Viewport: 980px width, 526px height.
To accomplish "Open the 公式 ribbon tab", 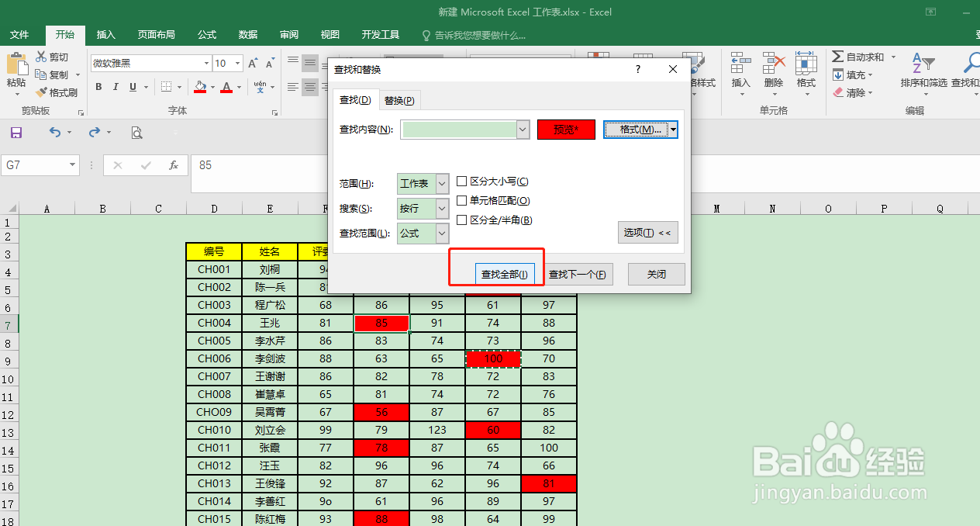I will pos(206,34).
